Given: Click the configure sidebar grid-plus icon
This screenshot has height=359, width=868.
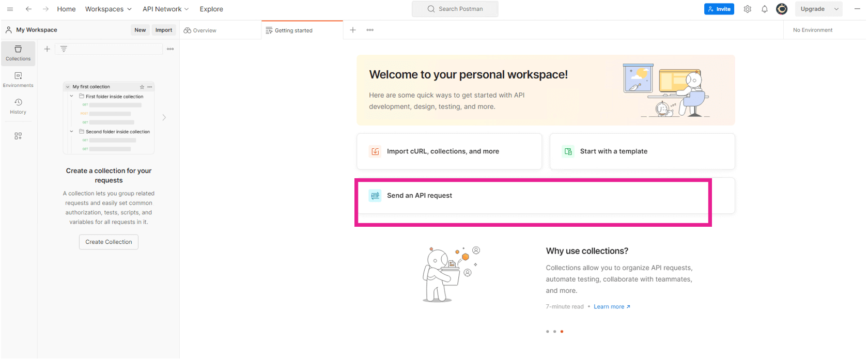Looking at the screenshot, I should 18,136.
